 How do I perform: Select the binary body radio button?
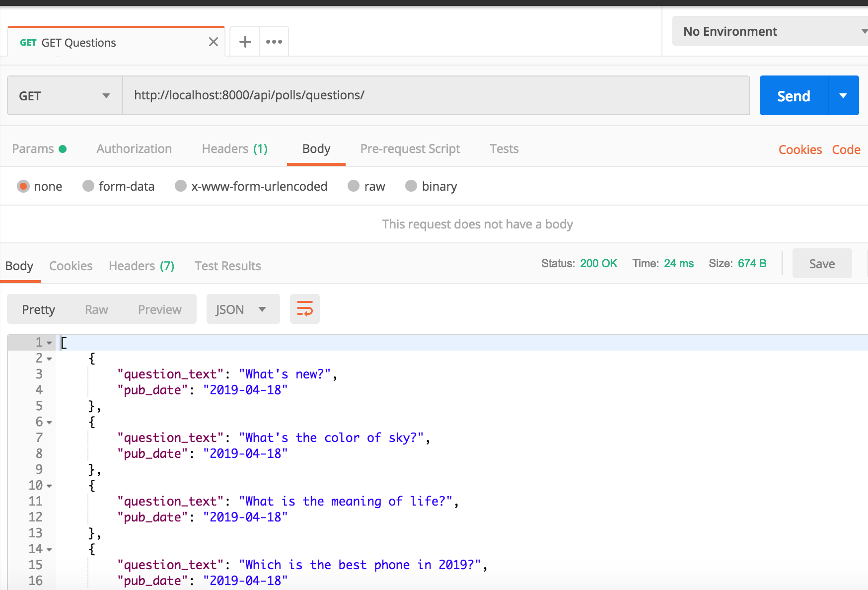click(411, 186)
